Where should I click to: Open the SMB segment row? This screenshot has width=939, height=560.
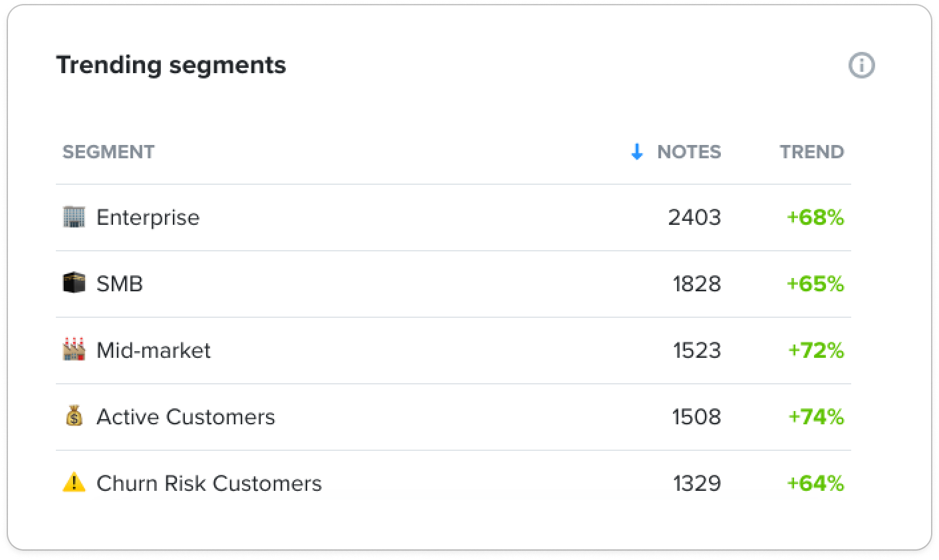(x=453, y=284)
